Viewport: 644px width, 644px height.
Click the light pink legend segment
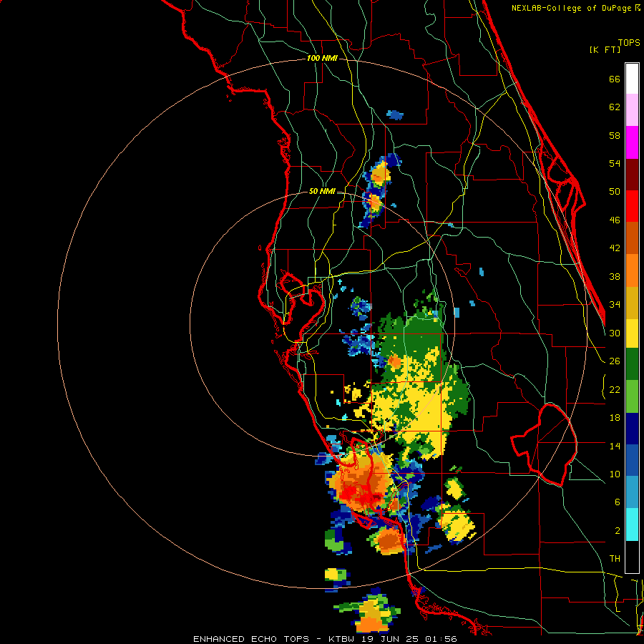click(x=632, y=110)
